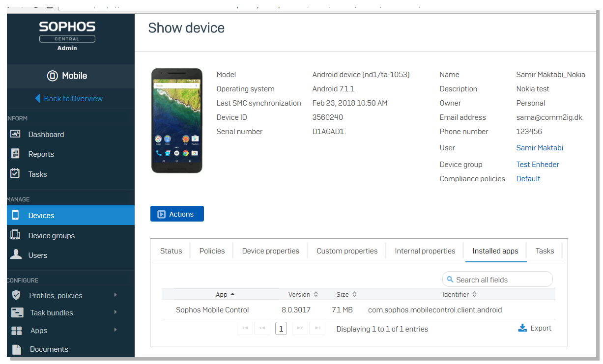The image size is (603, 364).
Task: Click the Android 7.1.1 operating system value
Action: 333,89
